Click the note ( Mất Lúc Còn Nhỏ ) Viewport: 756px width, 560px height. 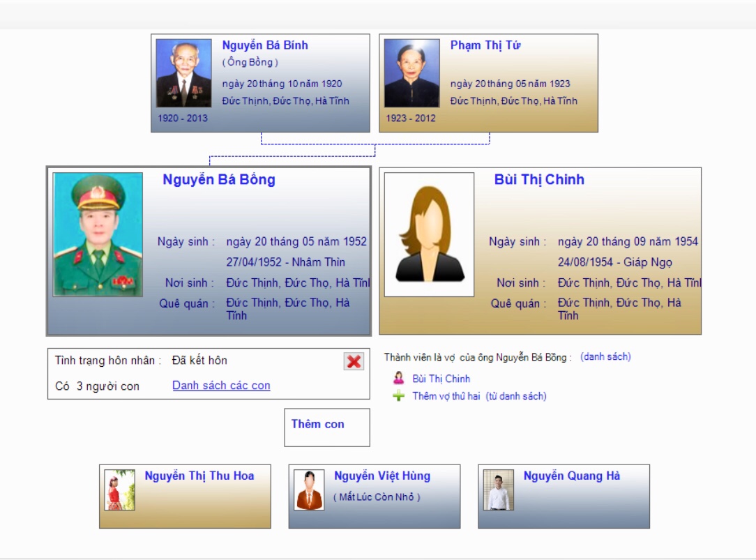[377, 497]
